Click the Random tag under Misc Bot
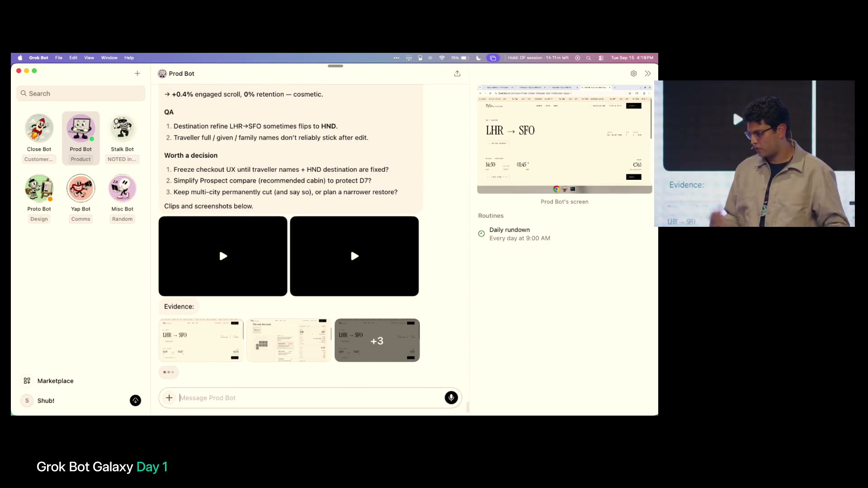This screenshot has height=488, width=868. (x=122, y=219)
